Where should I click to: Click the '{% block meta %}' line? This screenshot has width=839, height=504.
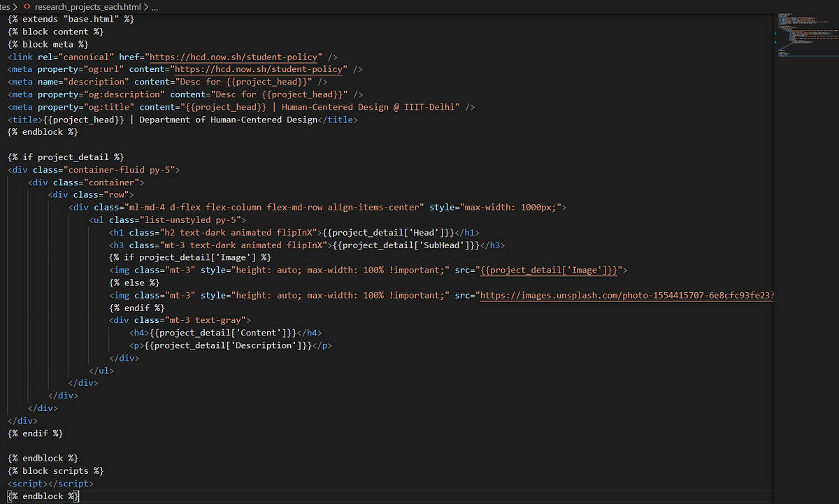pos(48,44)
